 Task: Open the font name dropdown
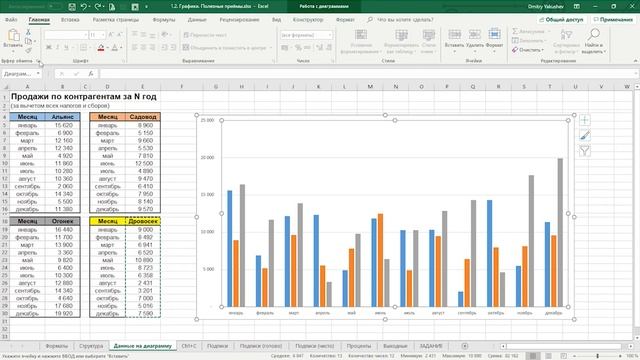85,35
